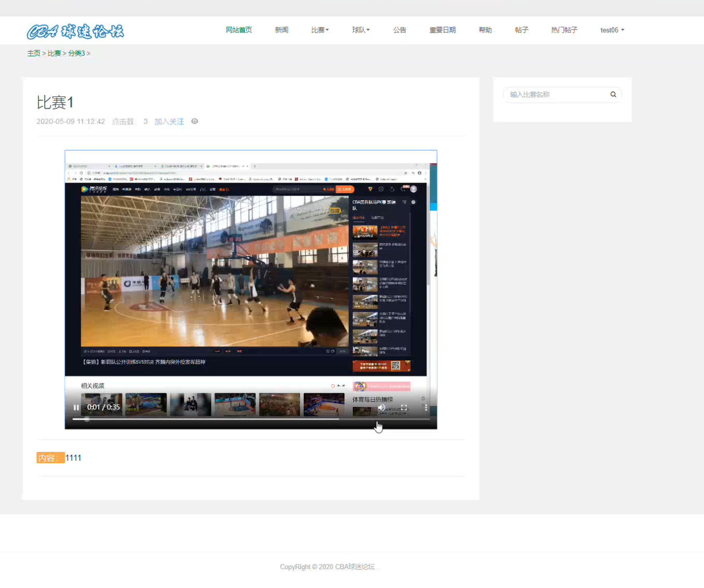Follow this match via the 加入关注 link
The height and width of the screenshot is (588, 704).
coord(169,121)
